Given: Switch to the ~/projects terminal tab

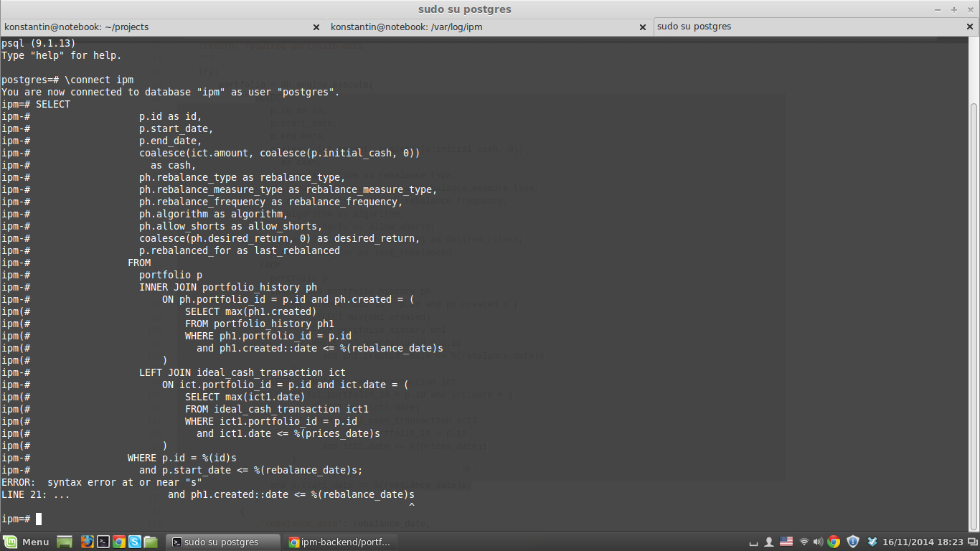Looking at the screenshot, I should coord(163,27).
